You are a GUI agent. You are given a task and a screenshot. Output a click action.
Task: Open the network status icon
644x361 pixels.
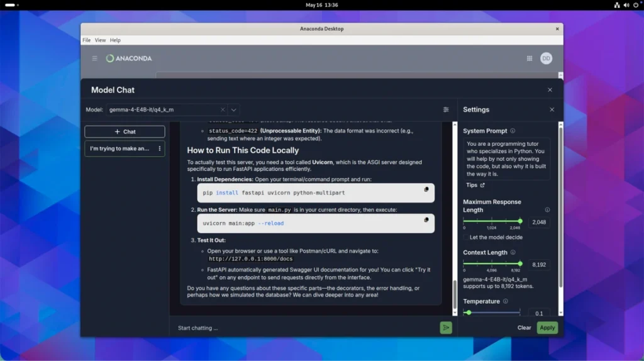(617, 5)
